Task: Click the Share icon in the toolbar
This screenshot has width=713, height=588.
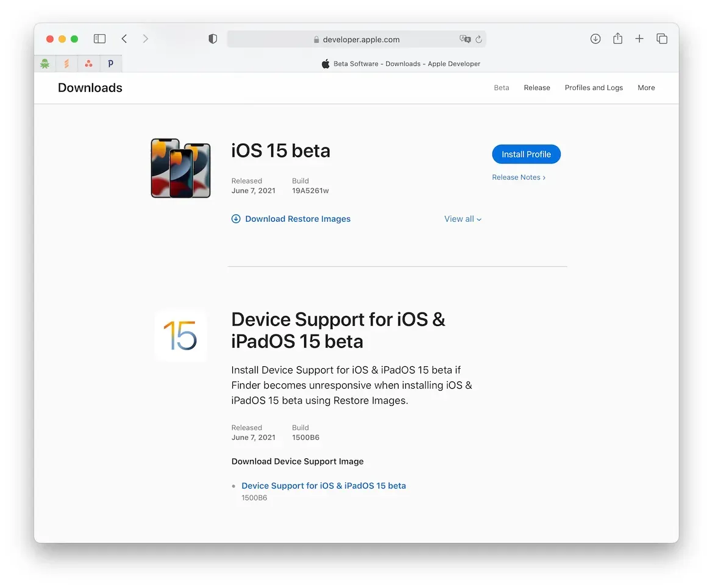Action: pyautogui.click(x=617, y=38)
